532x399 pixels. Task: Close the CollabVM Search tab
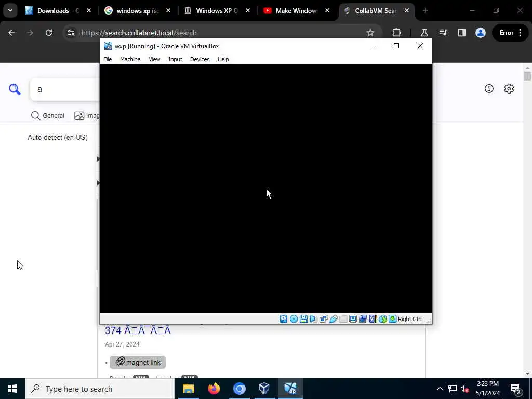pos(406,11)
